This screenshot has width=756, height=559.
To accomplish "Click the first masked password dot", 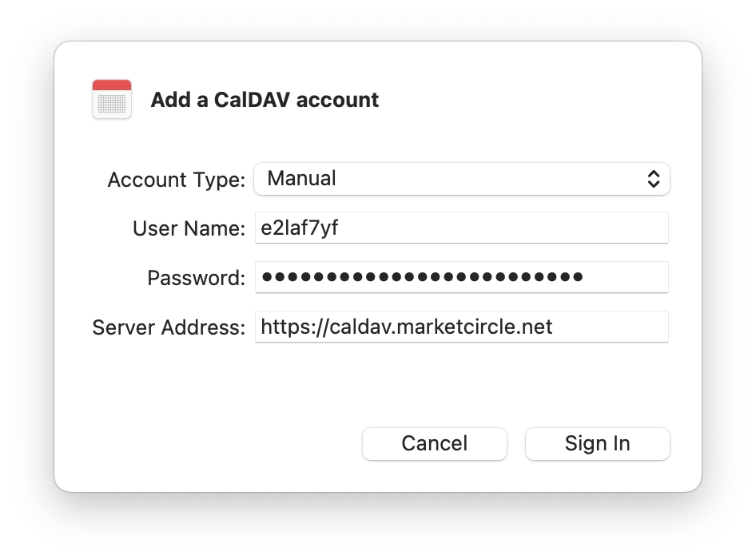I will (x=268, y=277).
